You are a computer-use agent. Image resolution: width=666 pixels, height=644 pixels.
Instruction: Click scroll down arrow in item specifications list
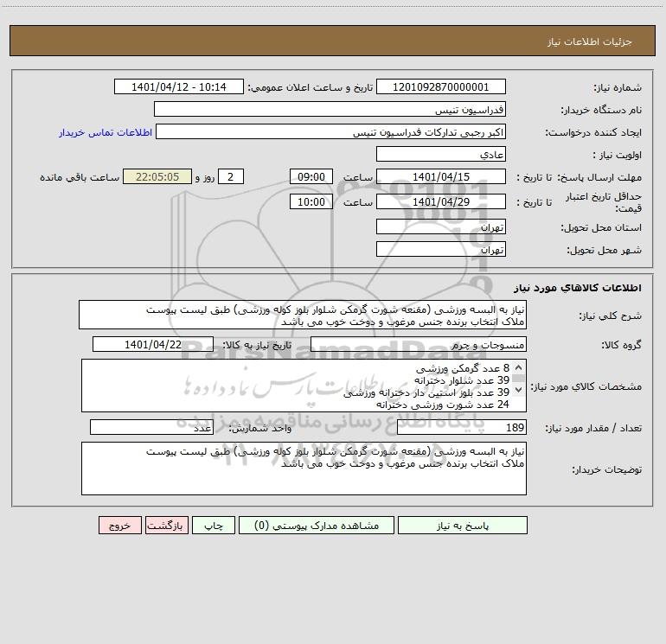point(518,389)
